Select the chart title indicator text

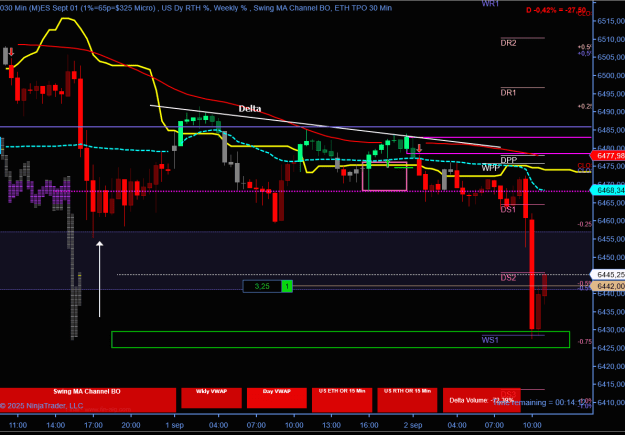coord(196,8)
